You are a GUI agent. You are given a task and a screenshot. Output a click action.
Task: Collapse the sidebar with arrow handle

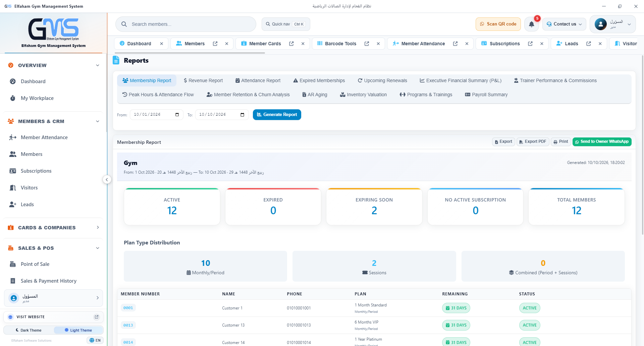(107, 180)
